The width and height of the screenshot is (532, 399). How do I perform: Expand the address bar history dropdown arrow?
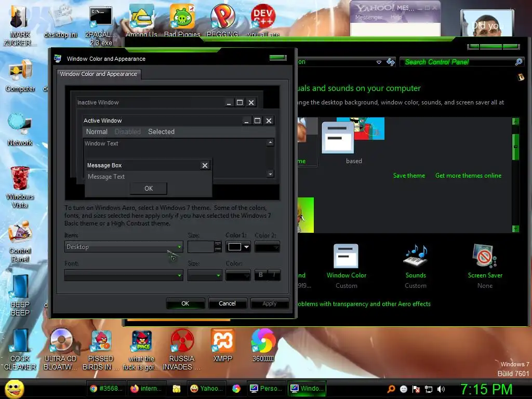(x=379, y=62)
